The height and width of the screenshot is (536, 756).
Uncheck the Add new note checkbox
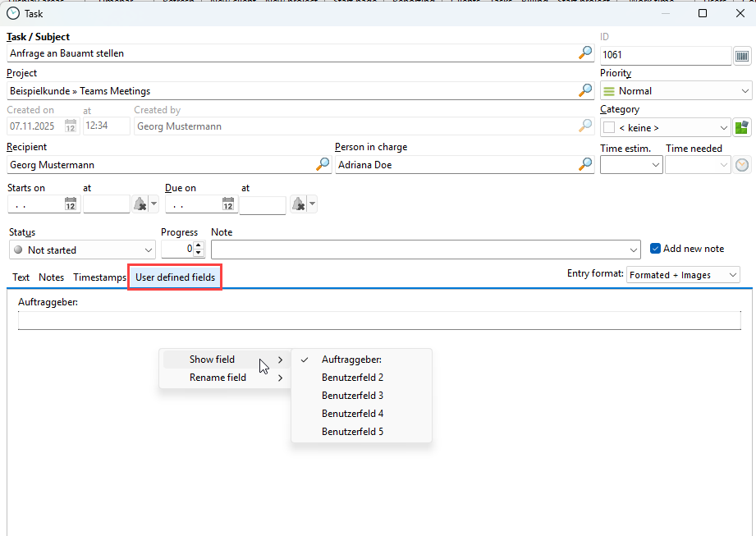655,249
